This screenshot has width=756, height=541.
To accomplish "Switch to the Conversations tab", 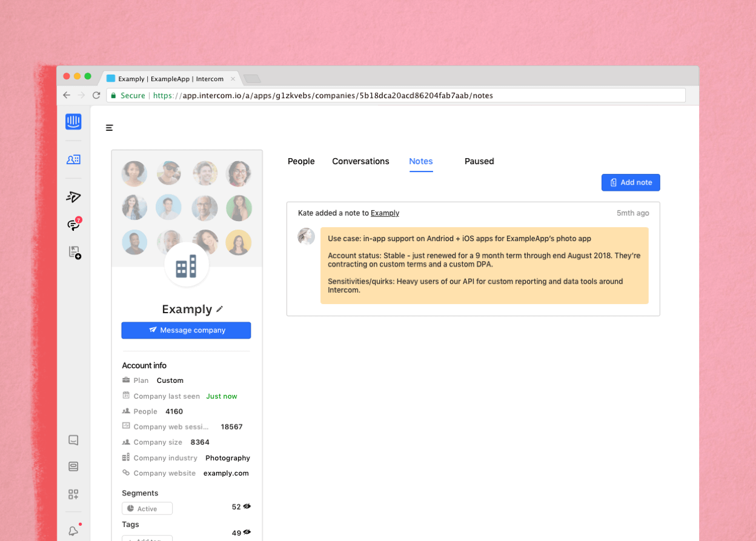I will [360, 161].
